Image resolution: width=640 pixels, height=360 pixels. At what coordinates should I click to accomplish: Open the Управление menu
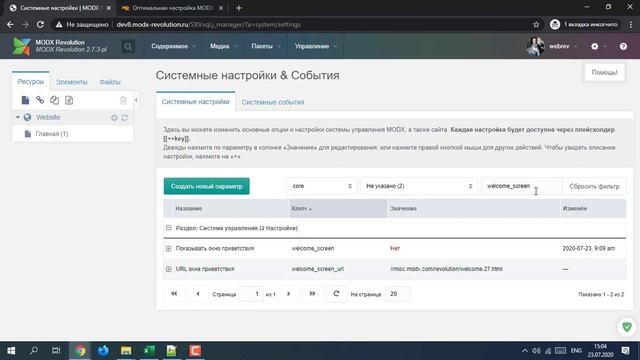pos(316,47)
